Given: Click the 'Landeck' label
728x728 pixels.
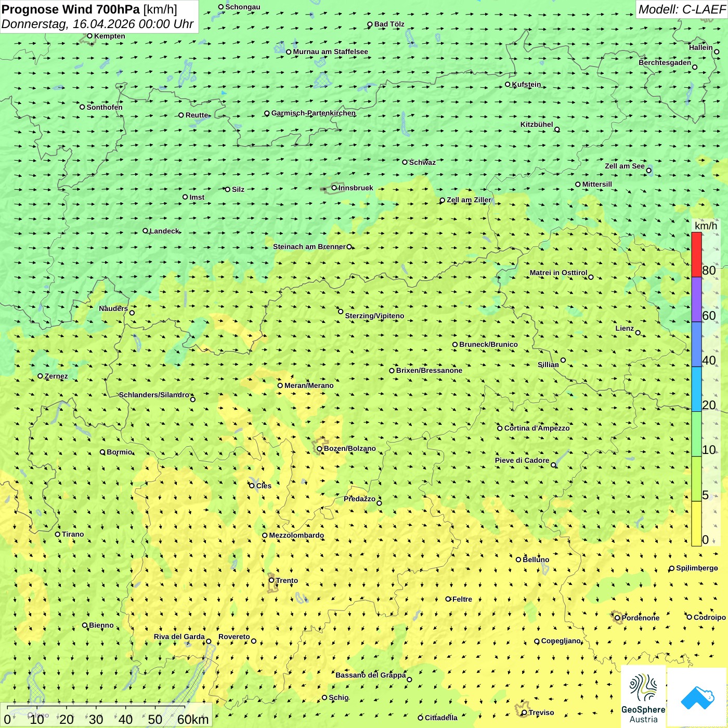Looking at the screenshot, I should pyautogui.click(x=164, y=231).
